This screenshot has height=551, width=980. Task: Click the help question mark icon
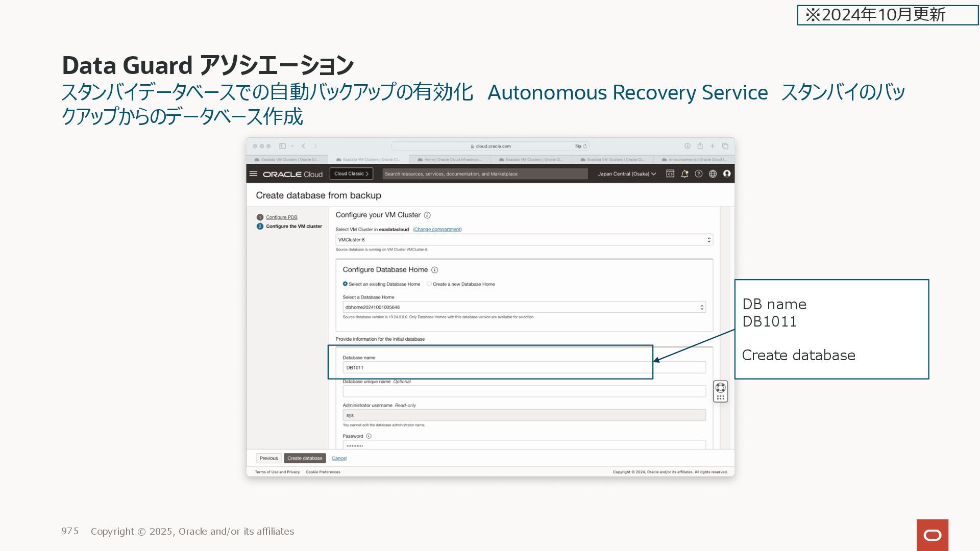tap(699, 174)
